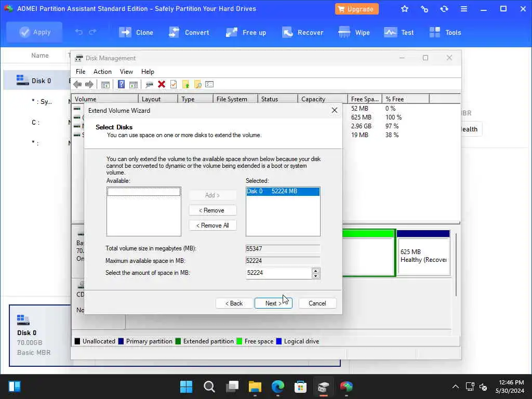The width and height of the screenshot is (532, 399).
Task: Click the % Free column header
Action: tap(405, 99)
